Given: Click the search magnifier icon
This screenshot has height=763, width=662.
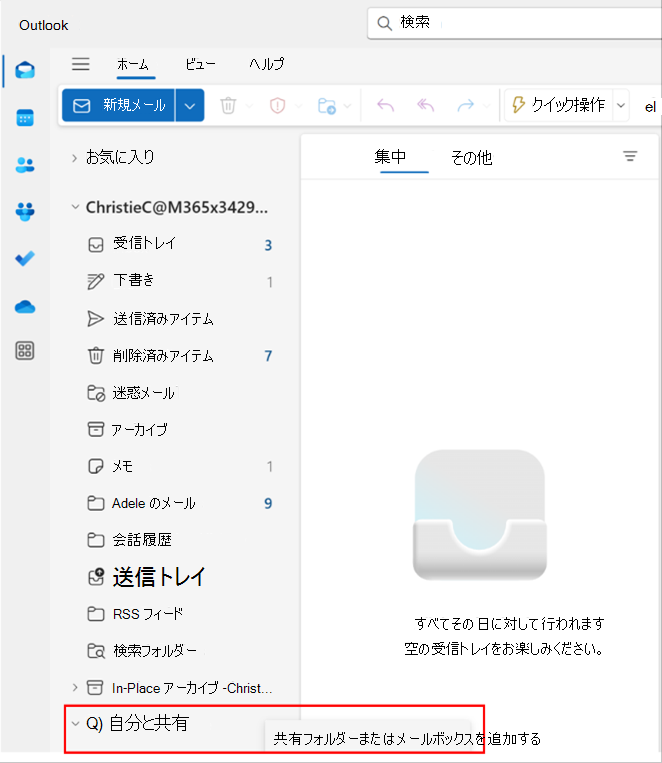Looking at the screenshot, I should (x=385, y=23).
